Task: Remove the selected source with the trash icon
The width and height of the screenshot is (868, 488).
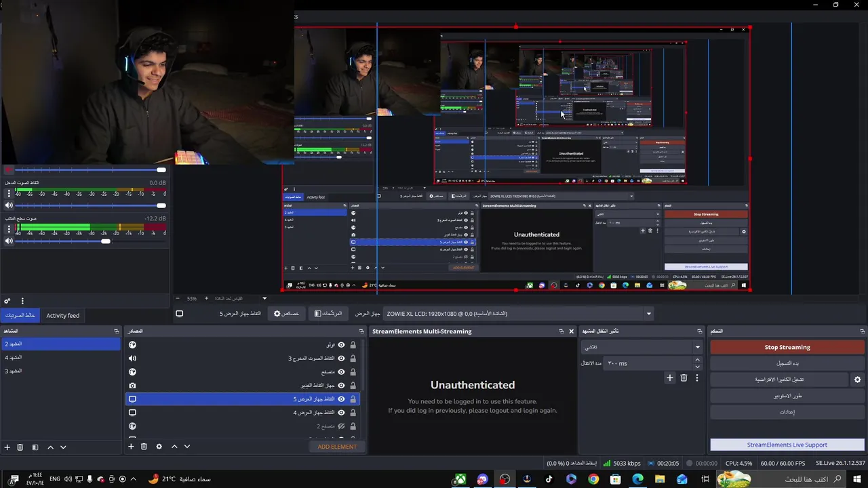Action: [x=144, y=447]
